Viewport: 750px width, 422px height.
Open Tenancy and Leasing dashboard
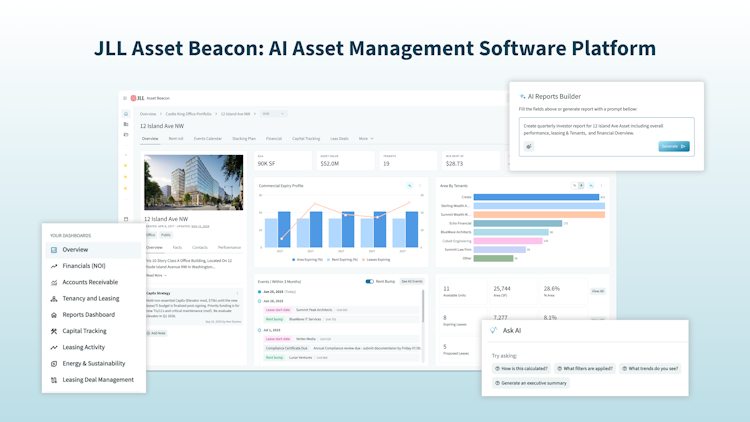pos(93,299)
